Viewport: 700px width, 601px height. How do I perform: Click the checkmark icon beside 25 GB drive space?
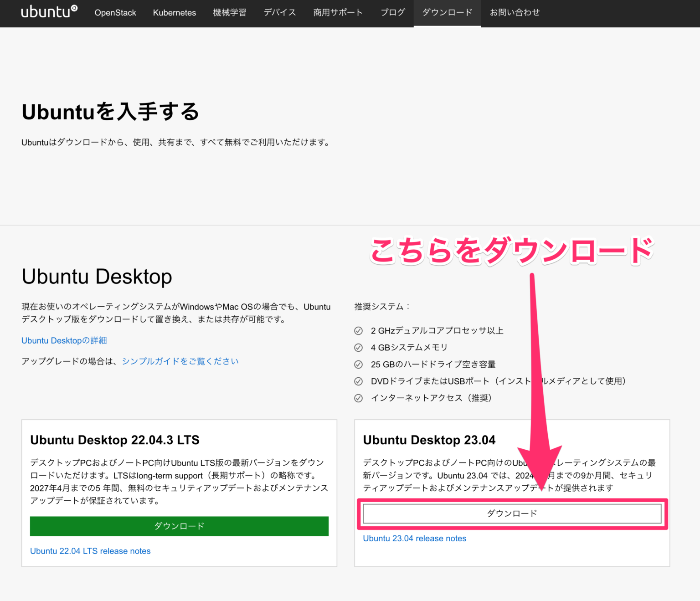[x=359, y=364]
